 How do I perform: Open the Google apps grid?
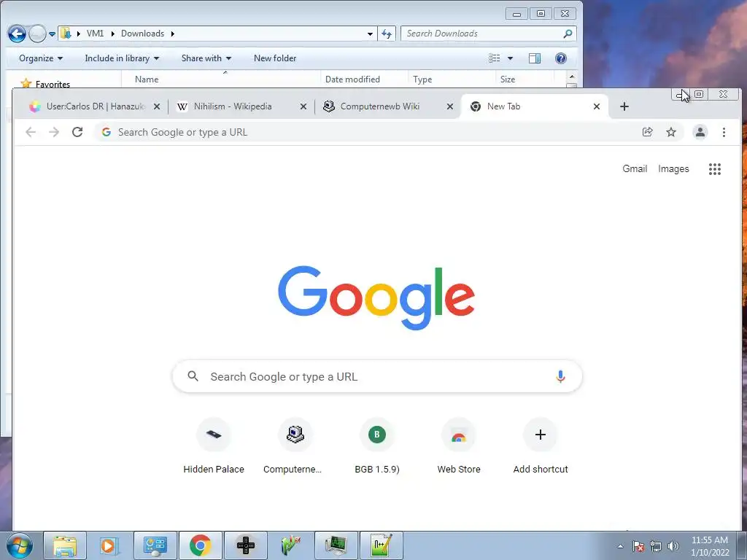(x=715, y=168)
